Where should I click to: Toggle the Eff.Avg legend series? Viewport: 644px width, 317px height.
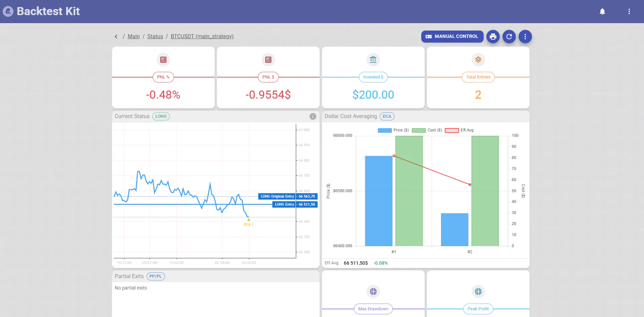[x=459, y=130]
